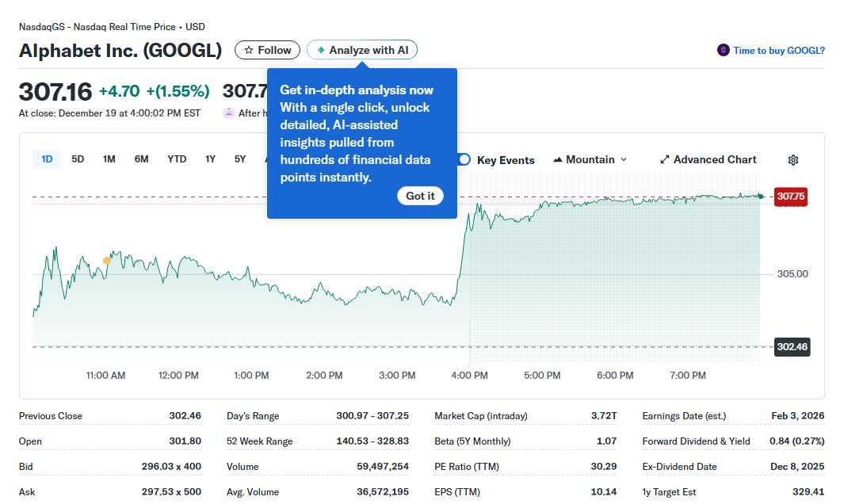Select the 5Y time range tab
Screen dimensions: 844x504
coord(239,158)
